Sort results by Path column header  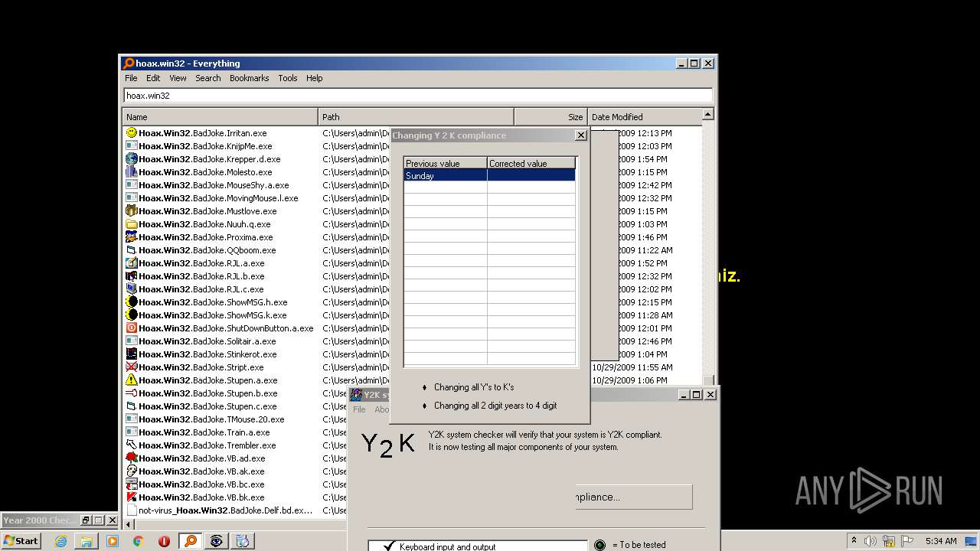(x=416, y=117)
